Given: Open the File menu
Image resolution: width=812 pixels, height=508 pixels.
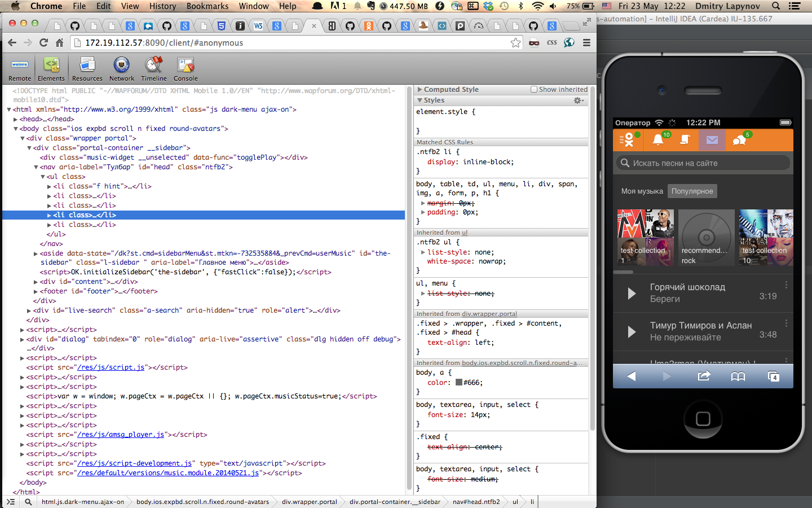Looking at the screenshot, I should pyautogui.click(x=80, y=6).
